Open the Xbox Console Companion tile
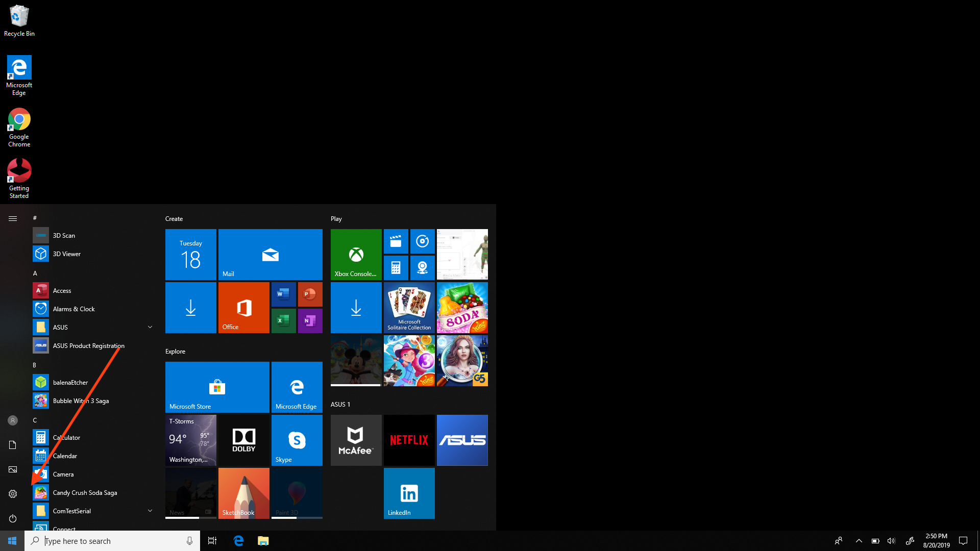This screenshot has width=980, height=551. point(356,254)
